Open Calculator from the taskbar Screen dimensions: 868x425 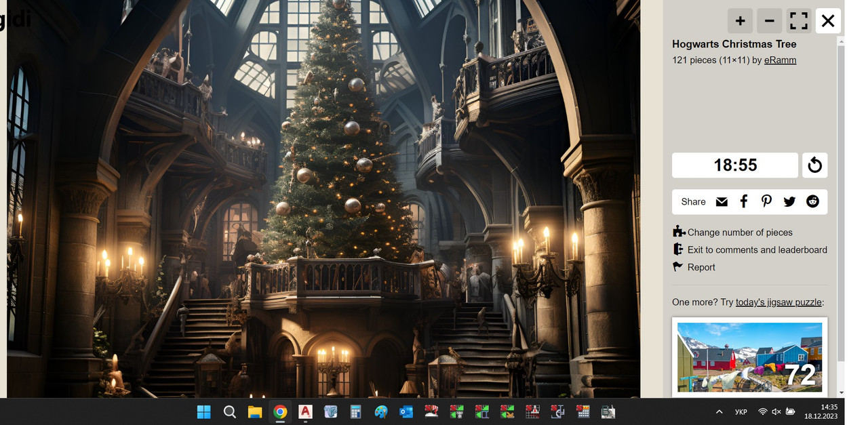click(x=355, y=411)
